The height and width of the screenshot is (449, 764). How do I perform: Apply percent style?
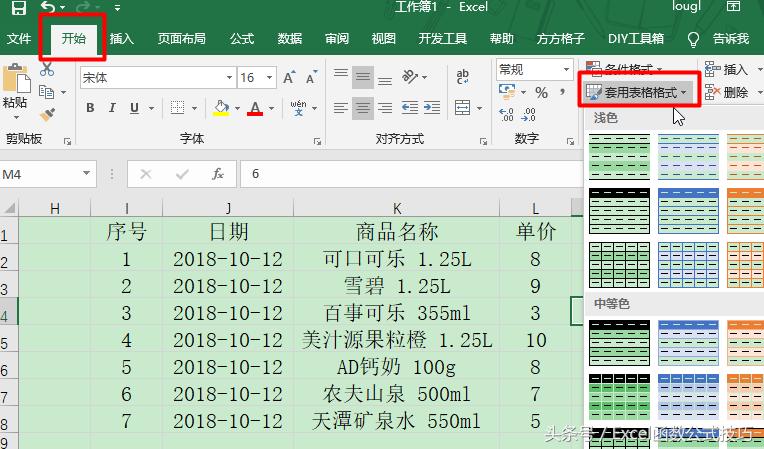pos(541,92)
